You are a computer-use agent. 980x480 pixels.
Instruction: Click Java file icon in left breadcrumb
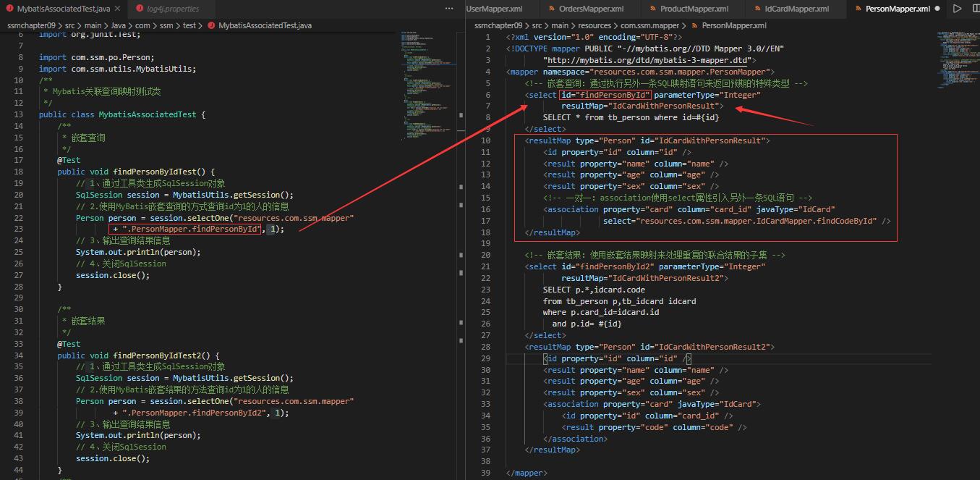coord(211,25)
